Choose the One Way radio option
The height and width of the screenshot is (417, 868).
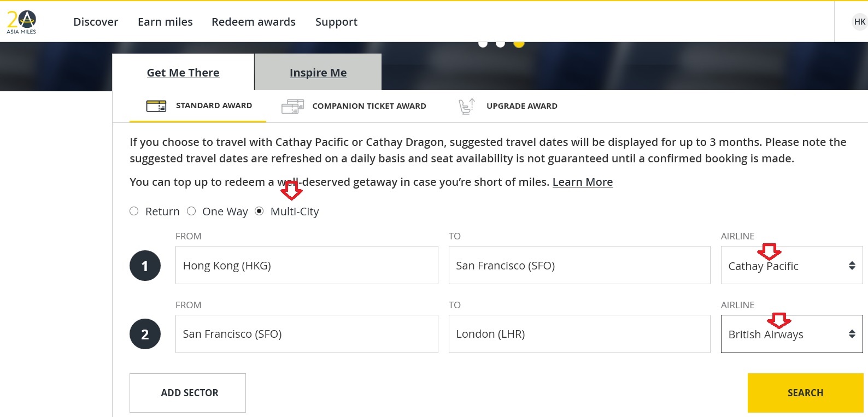coord(191,211)
